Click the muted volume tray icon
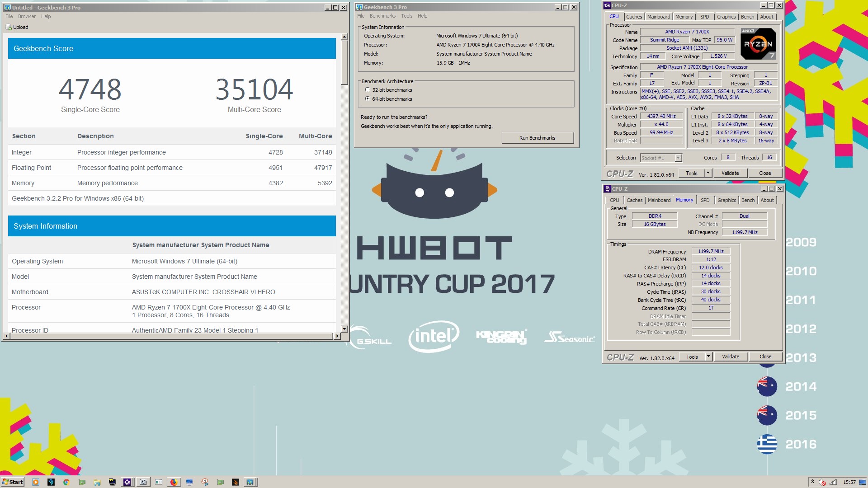 click(x=822, y=482)
